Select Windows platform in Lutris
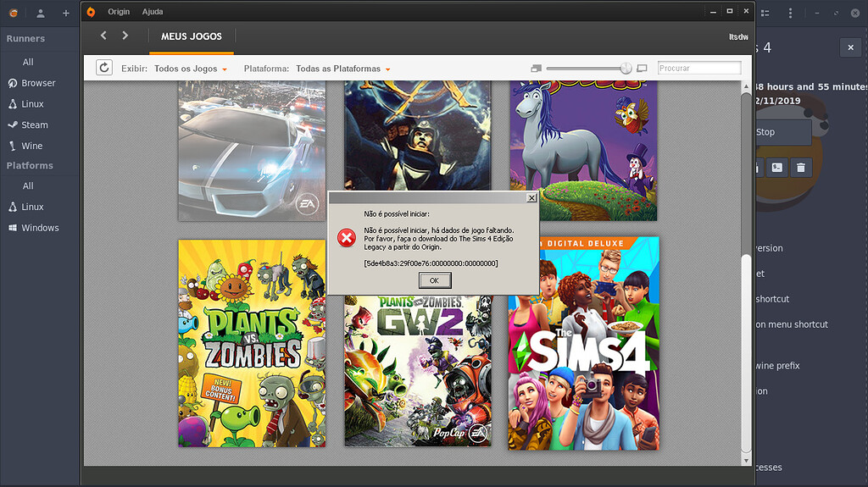Screen dimensions: 868x487 tap(40, 228)
